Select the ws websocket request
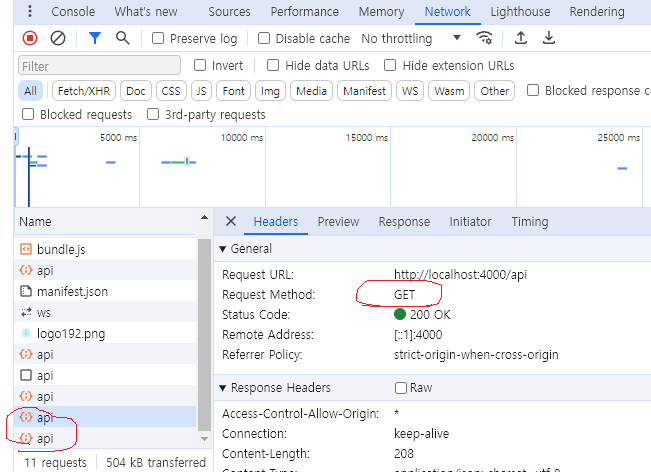This screenshot has width=651, height=472. [105, 312]
